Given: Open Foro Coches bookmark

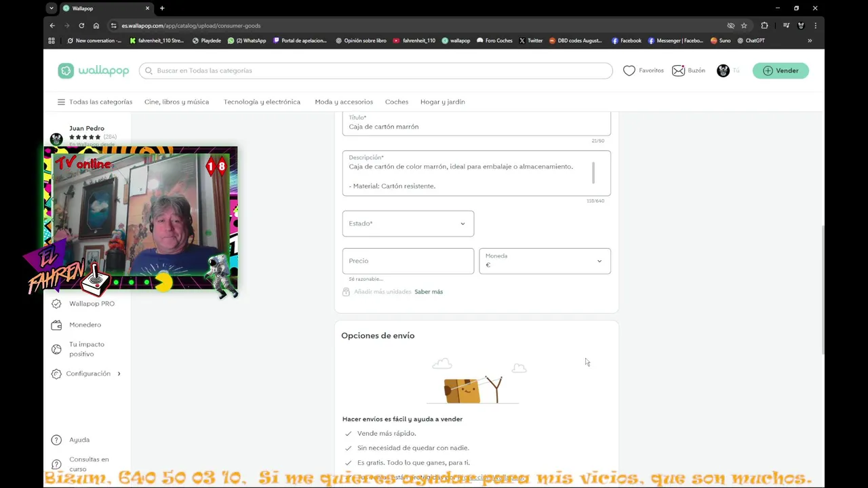Looking at the screenshot, I should (494, 41).
